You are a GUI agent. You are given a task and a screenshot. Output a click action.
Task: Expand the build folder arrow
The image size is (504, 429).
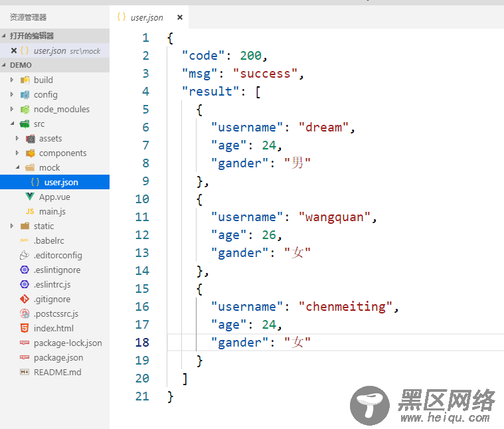tap(12, 80)
